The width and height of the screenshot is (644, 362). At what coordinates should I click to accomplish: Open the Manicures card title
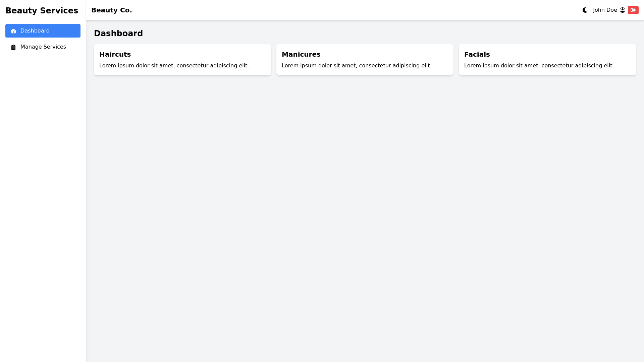click(x=301, y=54)
